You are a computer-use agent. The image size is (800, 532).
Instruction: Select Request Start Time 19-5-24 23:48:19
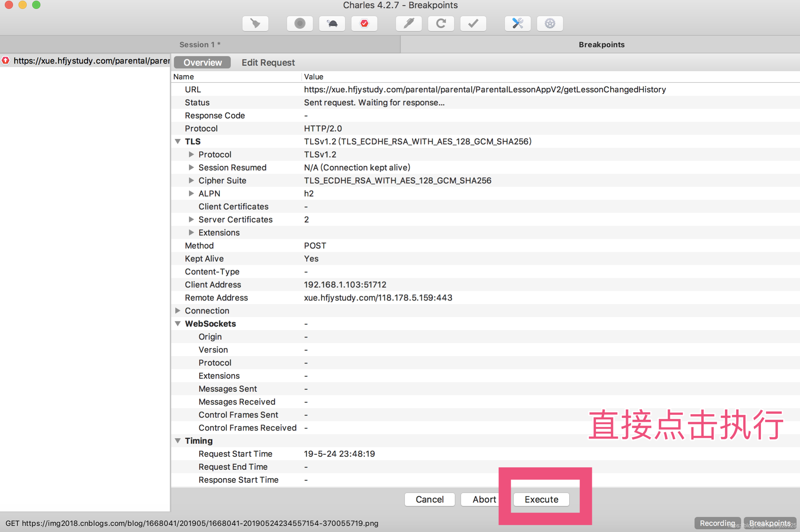(x=339, y=454)
